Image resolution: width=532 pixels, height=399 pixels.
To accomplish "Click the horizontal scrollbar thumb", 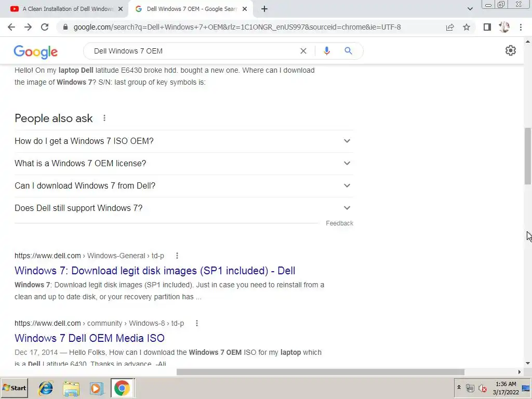I will (x=320, y=372).
